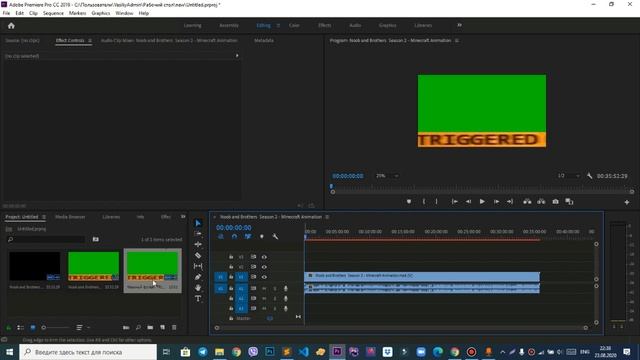The width and height of the screenshot is (640, 360).
Task: Step back one frame
Action: coord(468,202)
